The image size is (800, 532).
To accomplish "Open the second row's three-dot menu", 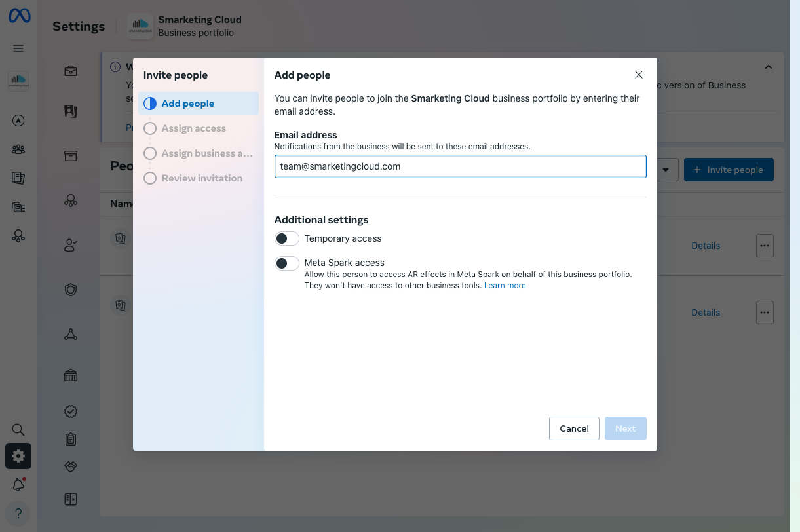I will 765,313.
